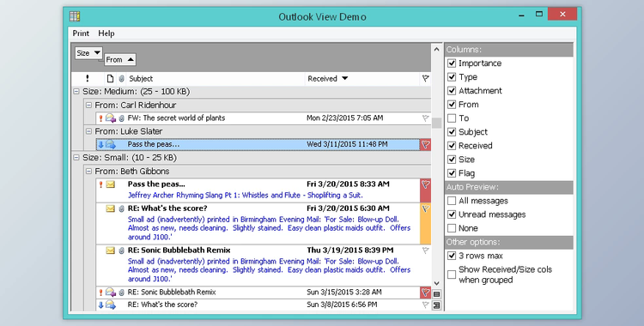The image size is (644, 326).
Task: Click the red flag on Sun 3/15/2015 3:28 AM message
Action: pyautogui.click(x=426, y=293)
